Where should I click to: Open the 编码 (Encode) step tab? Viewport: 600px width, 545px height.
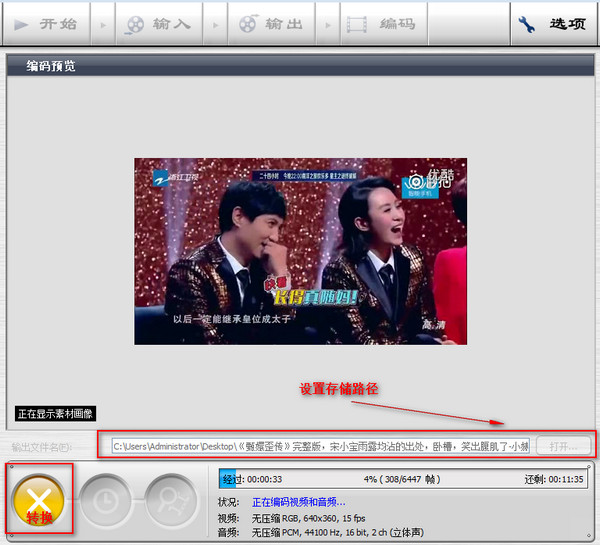[x=384, y=24]
